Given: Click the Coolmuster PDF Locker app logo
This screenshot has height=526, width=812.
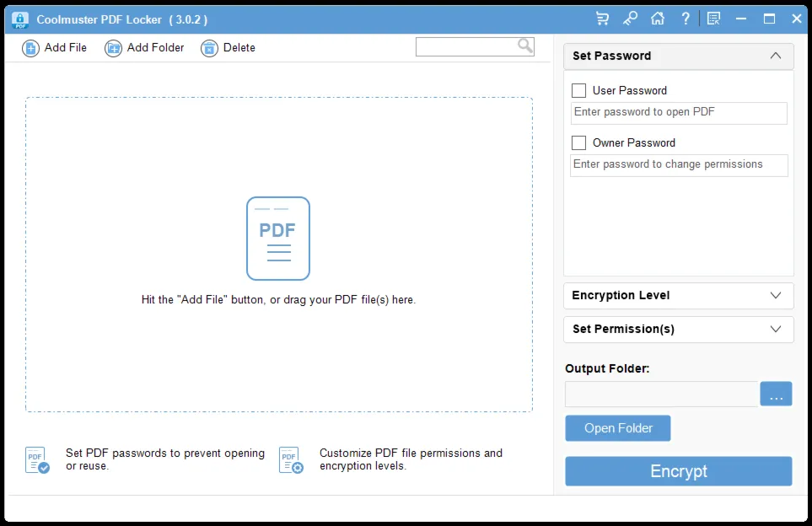Looking at the screenshot, I should point(20,19).
